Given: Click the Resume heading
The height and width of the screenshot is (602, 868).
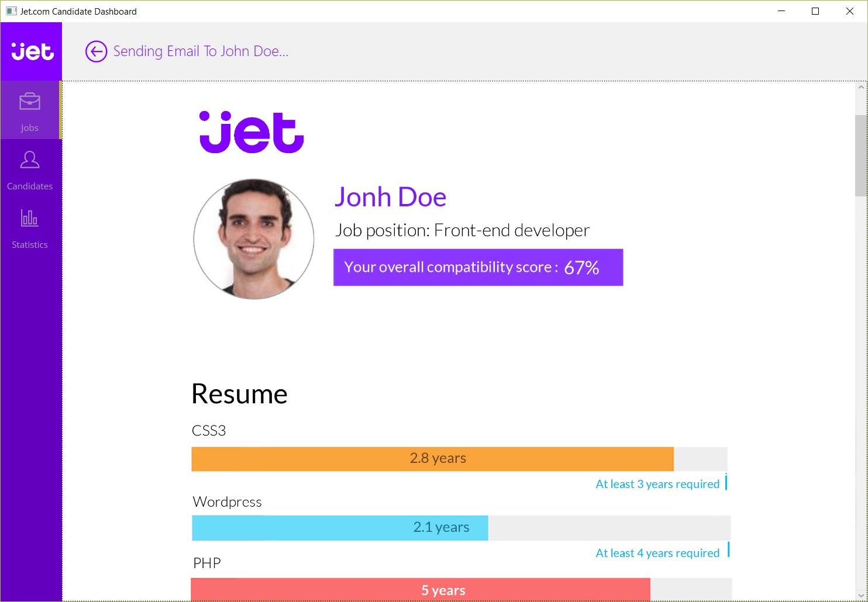Looking at the screenshot, I should (239, 394).
